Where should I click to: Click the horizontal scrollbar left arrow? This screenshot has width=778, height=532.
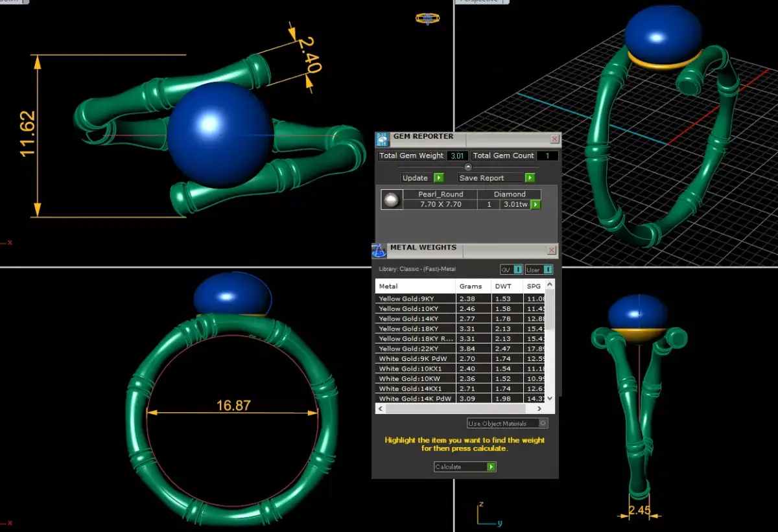tap(381, 409)
